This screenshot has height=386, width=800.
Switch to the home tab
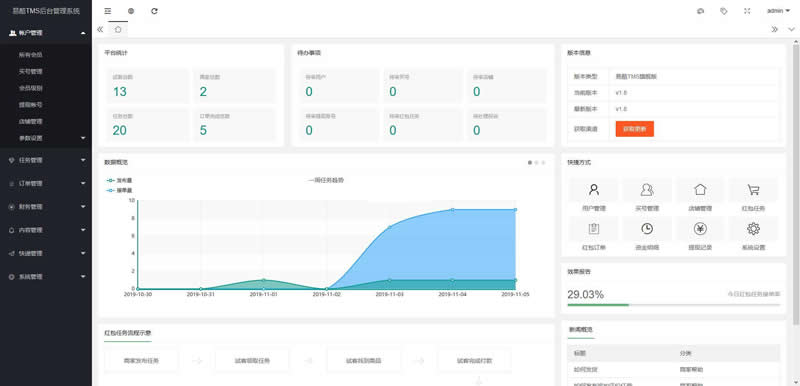(118, 30)
